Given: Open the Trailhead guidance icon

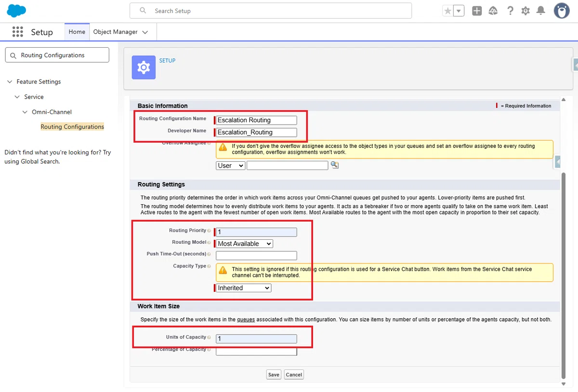Looking at the screenshot, I should point(493,11).
